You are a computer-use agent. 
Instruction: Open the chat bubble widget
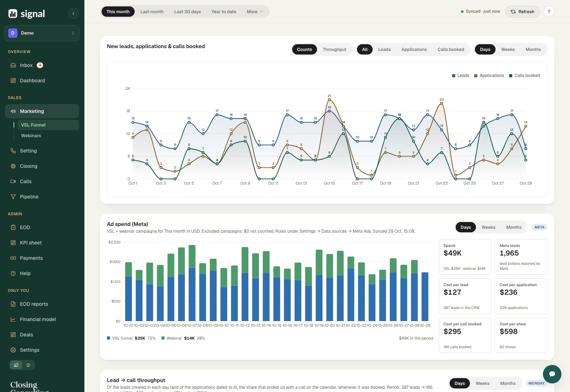pyautogui.click(x=552, y=374)
